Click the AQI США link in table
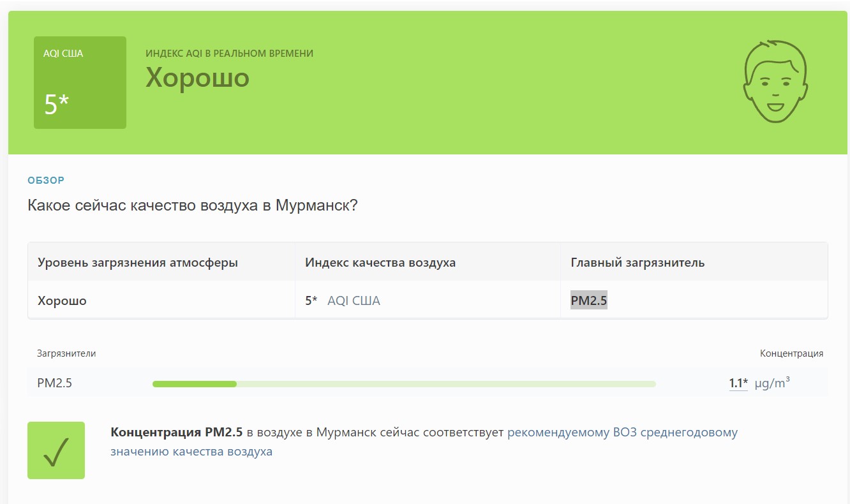The image size is (850, 504). pos(354,300)
